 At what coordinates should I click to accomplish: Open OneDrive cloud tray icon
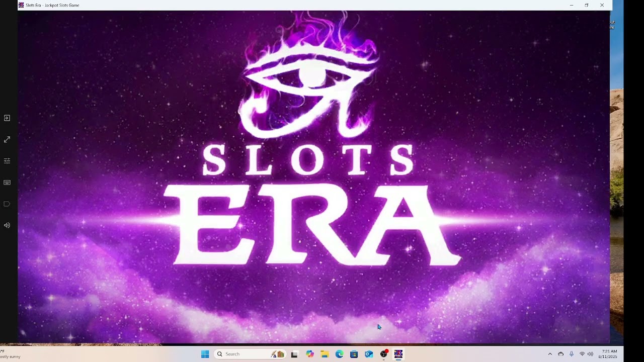[560, 354]
